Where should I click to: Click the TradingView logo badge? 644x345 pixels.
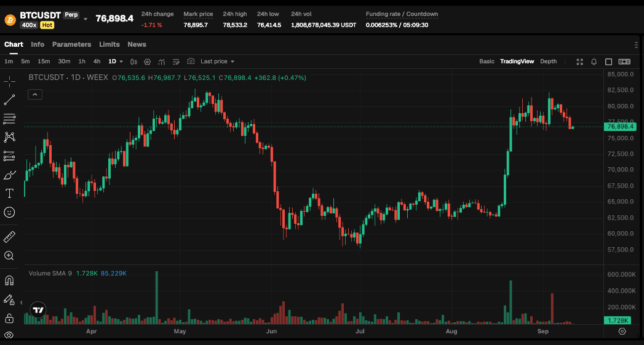38,310
